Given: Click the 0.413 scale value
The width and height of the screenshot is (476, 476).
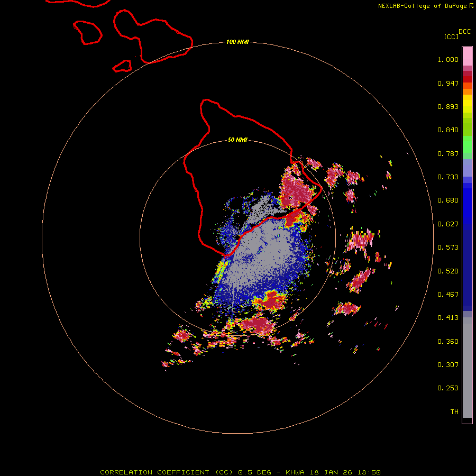Looking at the screenshot, I should tap(448, 318).
